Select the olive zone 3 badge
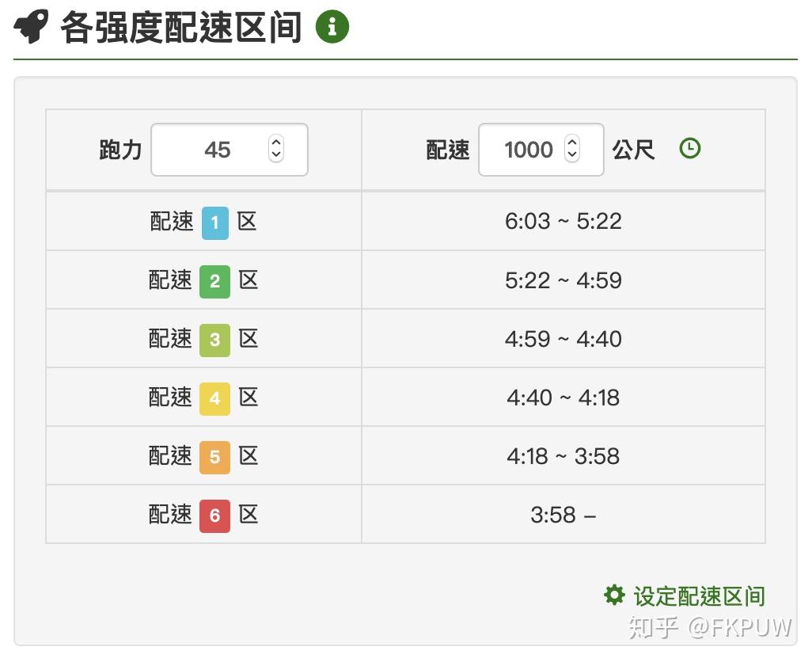Screen dimensions: 812x662 click(214, 340)
